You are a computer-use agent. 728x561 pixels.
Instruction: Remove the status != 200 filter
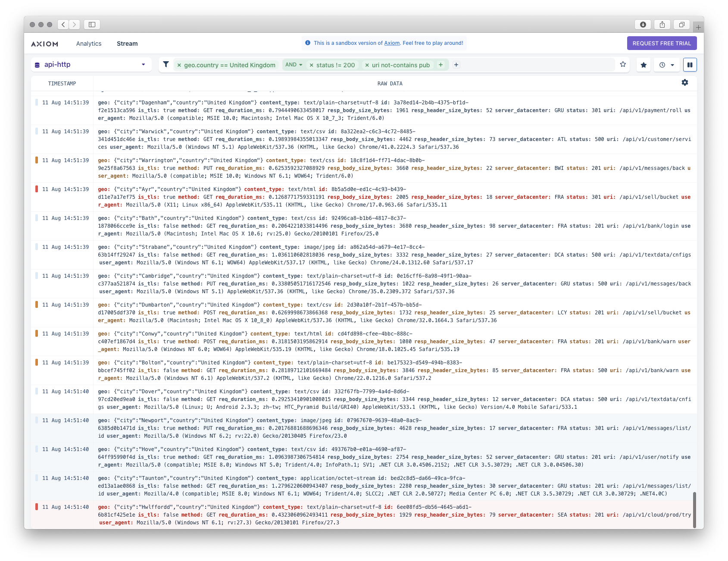tap(311, 65)
